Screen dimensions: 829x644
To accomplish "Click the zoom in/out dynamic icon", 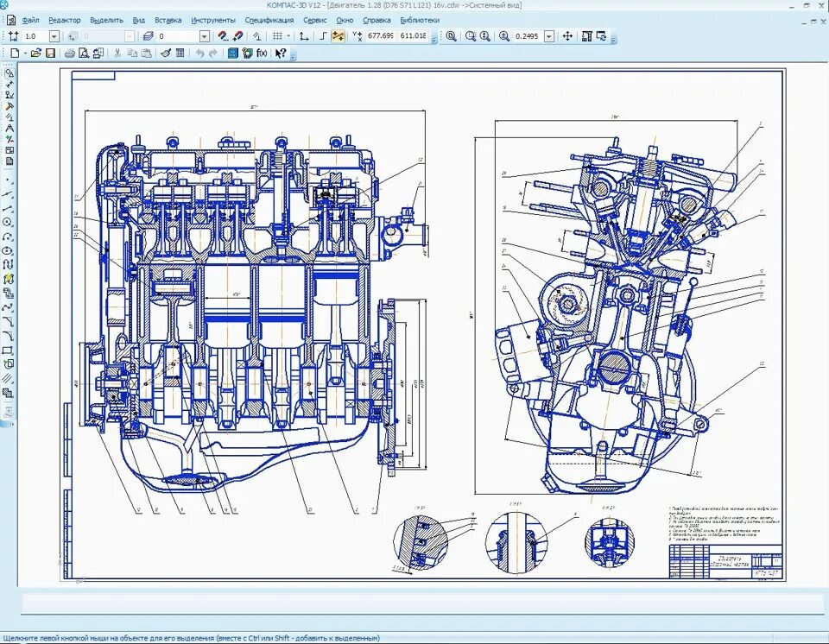I will [x=484, y=36].
